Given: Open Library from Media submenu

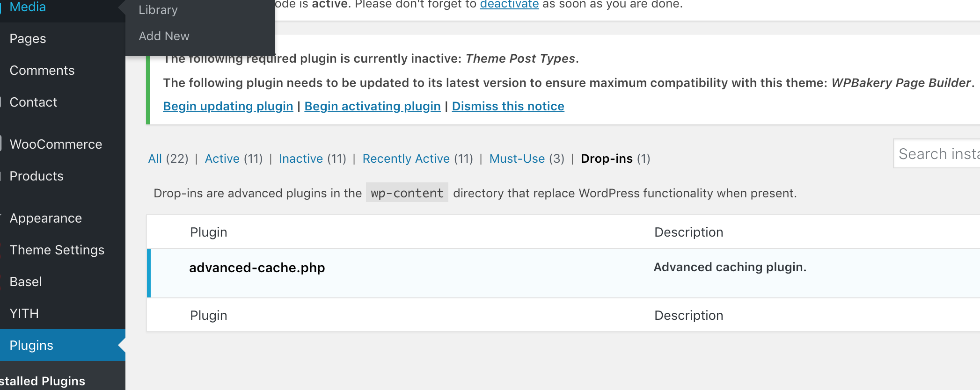Looking at the screenshot, I should (158, 10).
